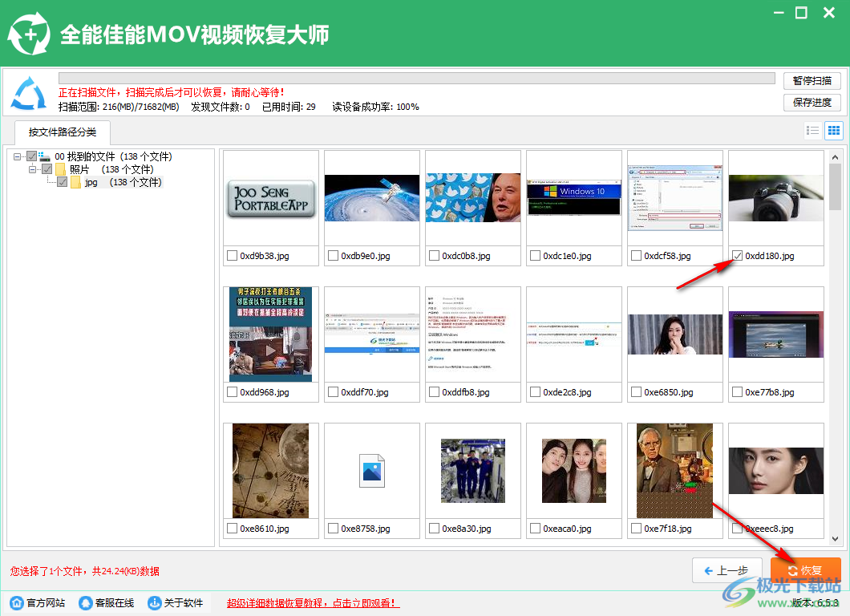
Task: Click the app logo in title bar
Action: (29, 34)
